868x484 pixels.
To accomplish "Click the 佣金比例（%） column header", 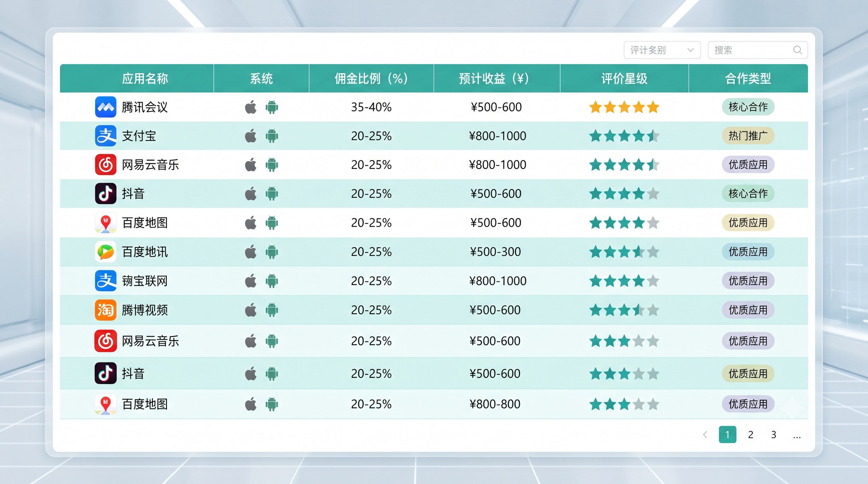I will pos(371,78).
